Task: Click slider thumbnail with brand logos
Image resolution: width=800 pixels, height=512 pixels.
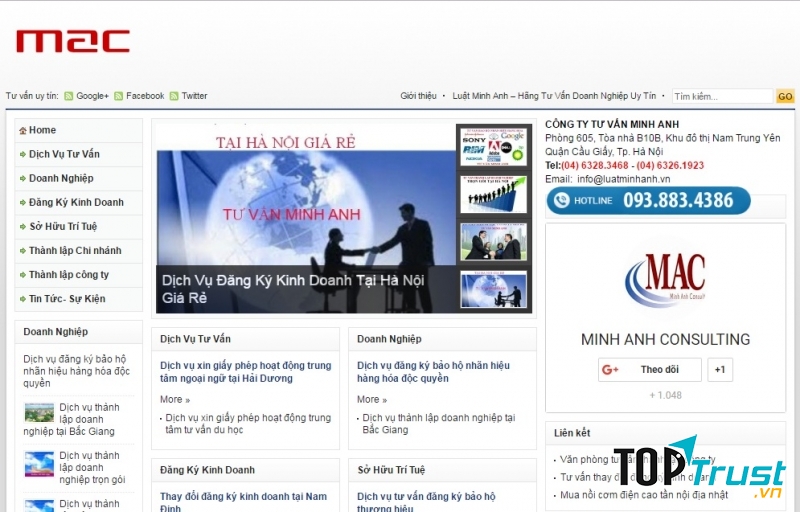Action: 493,147
